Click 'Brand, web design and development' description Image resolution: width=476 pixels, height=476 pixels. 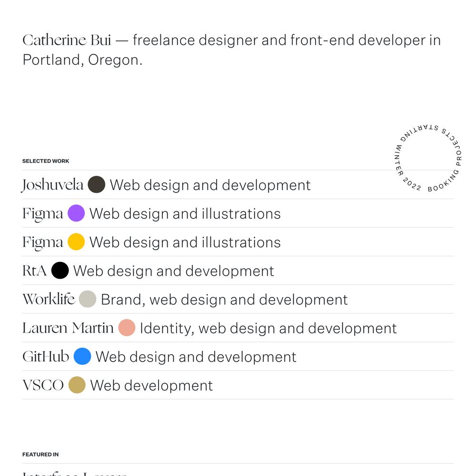click(x=224, y=299)
